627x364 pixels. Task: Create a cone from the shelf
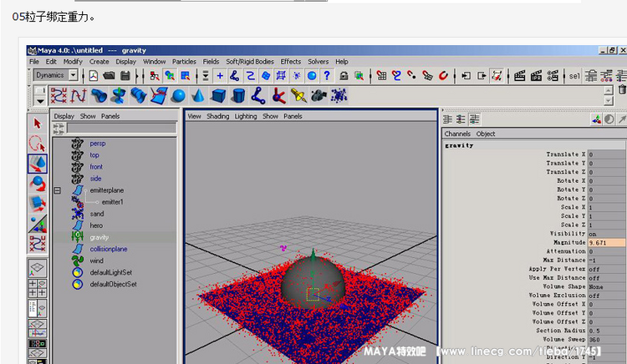click(198, 96)
